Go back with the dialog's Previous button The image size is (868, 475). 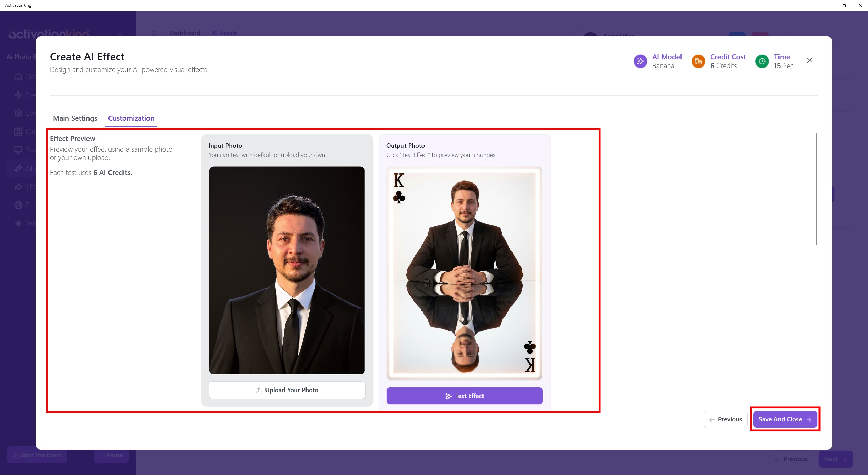coord(725,419)
